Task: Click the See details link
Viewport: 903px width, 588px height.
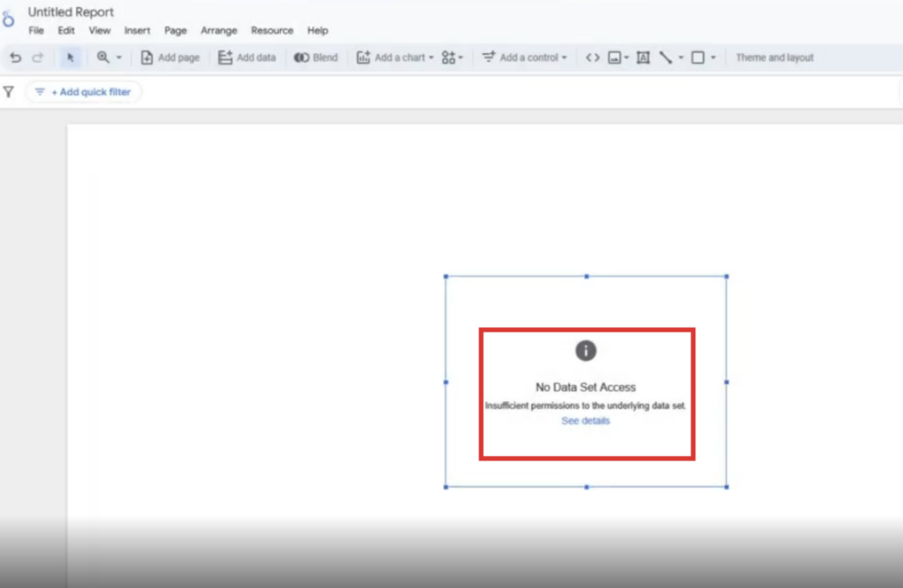Action: coord(585,421)
